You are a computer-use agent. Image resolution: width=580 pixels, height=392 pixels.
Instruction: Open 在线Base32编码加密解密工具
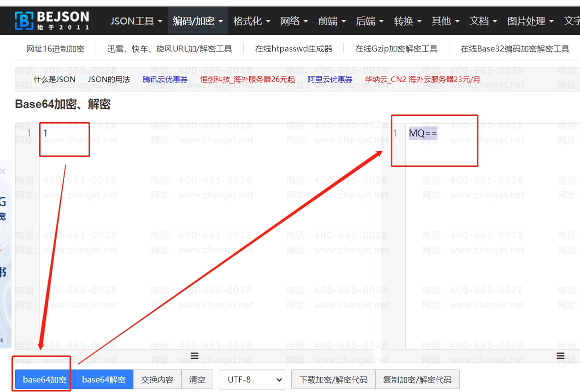coord(515,49)
